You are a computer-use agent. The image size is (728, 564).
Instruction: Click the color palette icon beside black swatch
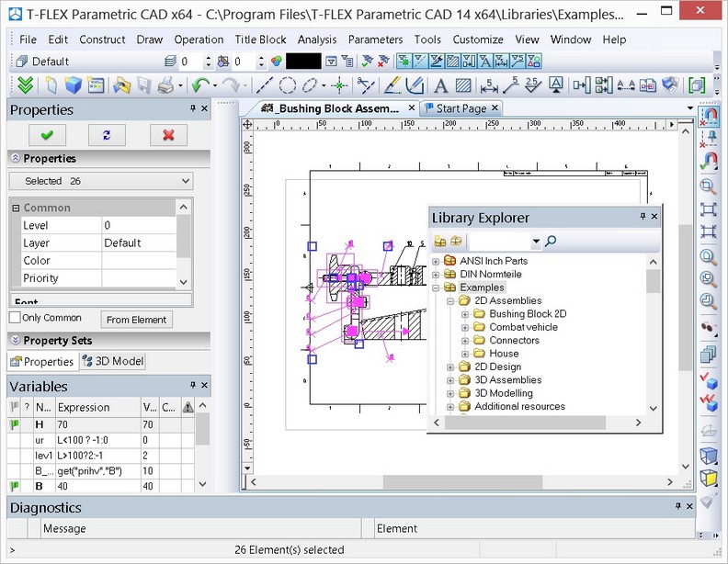277,62
